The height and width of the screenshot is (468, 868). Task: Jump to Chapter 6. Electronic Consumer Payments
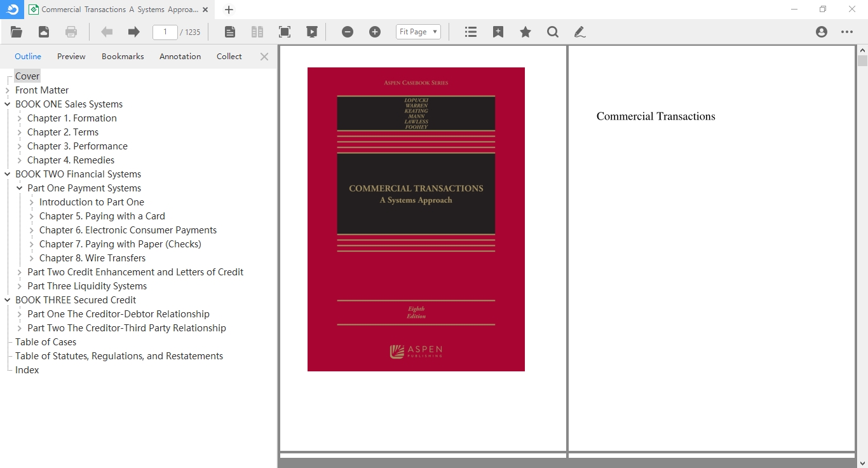click(128, 230)
